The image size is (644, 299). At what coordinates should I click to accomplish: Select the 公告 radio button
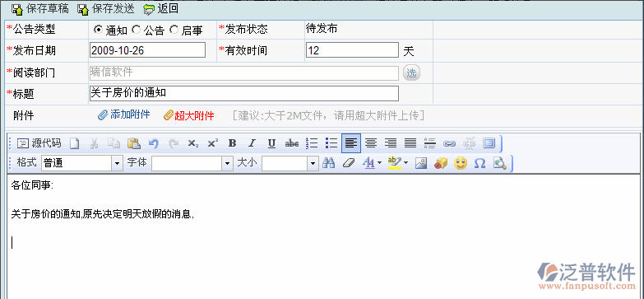(x=136, y=30)
